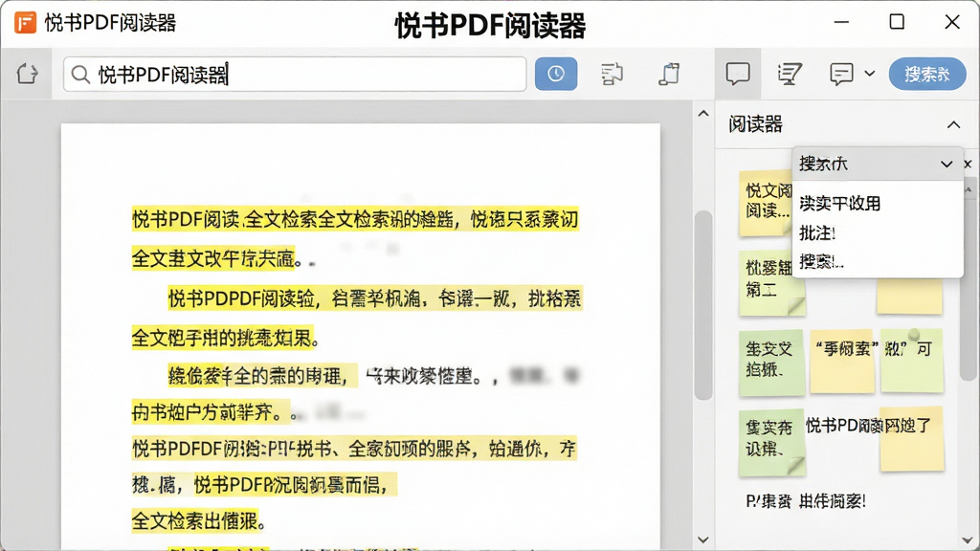
Task: Click the last highlighted line 全文检索
Action: pos(194,521)
